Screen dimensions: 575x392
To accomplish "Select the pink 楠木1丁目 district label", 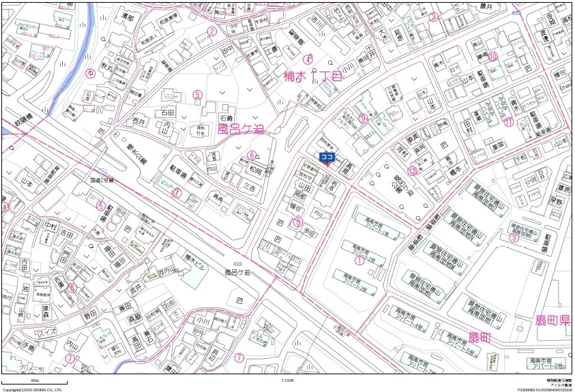I will [x=312, y=78].
